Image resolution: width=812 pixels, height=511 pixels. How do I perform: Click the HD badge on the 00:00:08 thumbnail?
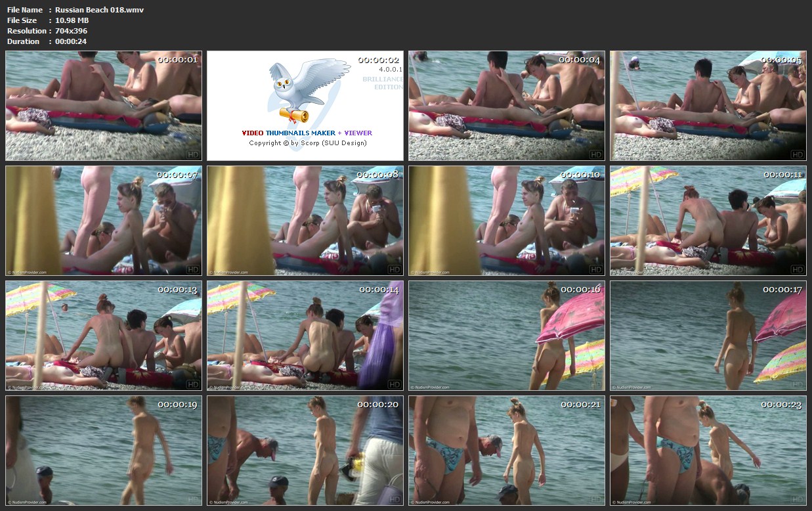click(395, 269)
